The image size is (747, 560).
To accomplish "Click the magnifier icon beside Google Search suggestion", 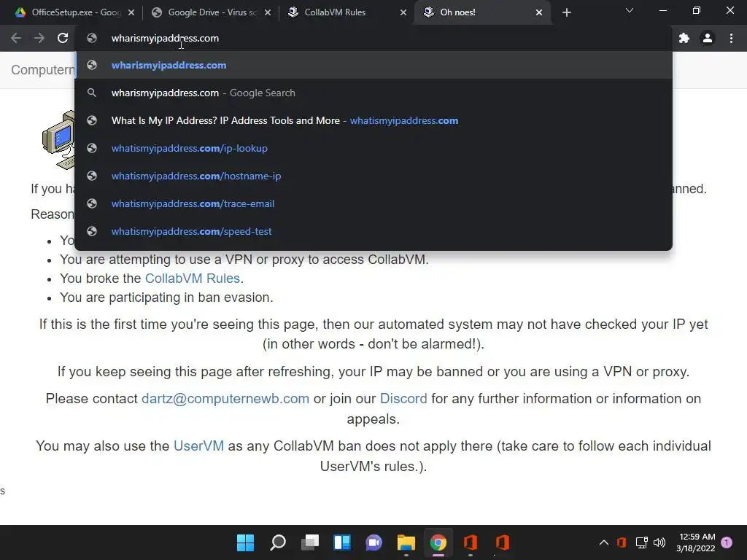I will point(92,93).
